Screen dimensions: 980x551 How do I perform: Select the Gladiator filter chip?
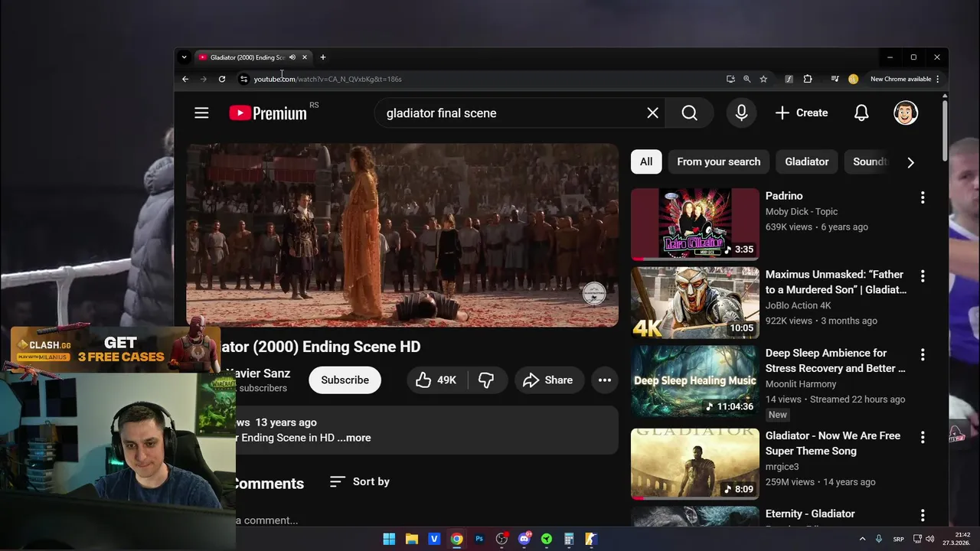click(x=806, y=161)
